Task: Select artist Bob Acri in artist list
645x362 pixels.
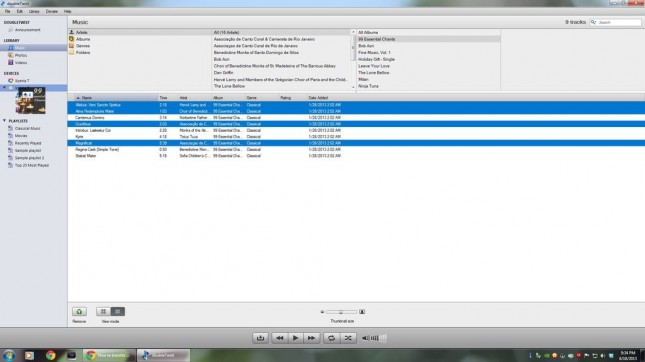Action: point(222,59)
